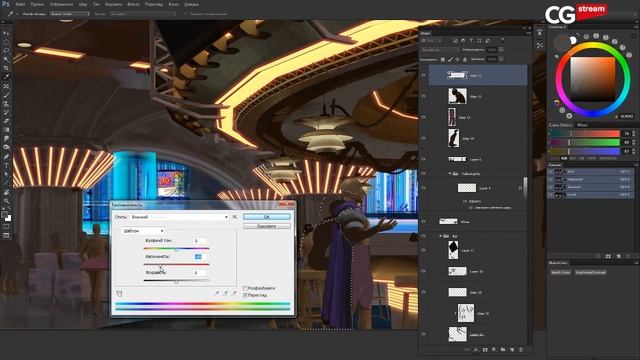Select the Gradient tool
This screenshot has height=360, width=640.
click(x=6, y=130)
